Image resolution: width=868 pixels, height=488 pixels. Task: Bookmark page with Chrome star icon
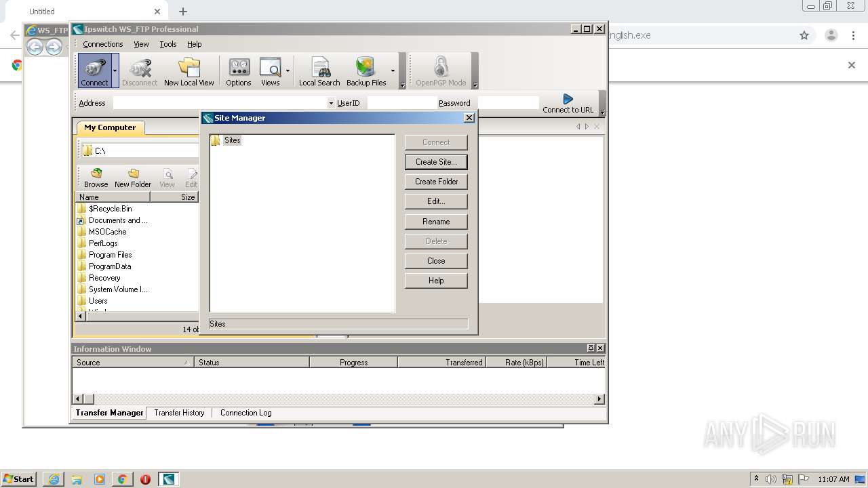pos(804,35)
